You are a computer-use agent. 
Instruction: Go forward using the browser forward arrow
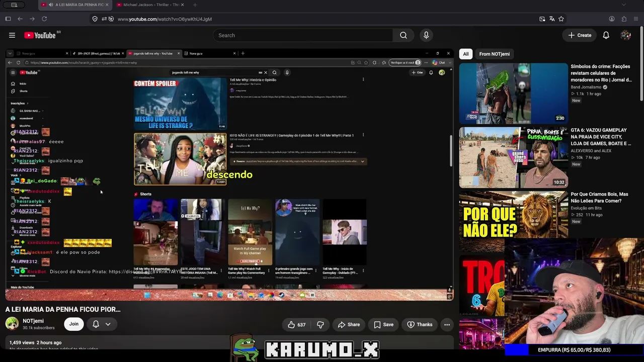point(32,19)
